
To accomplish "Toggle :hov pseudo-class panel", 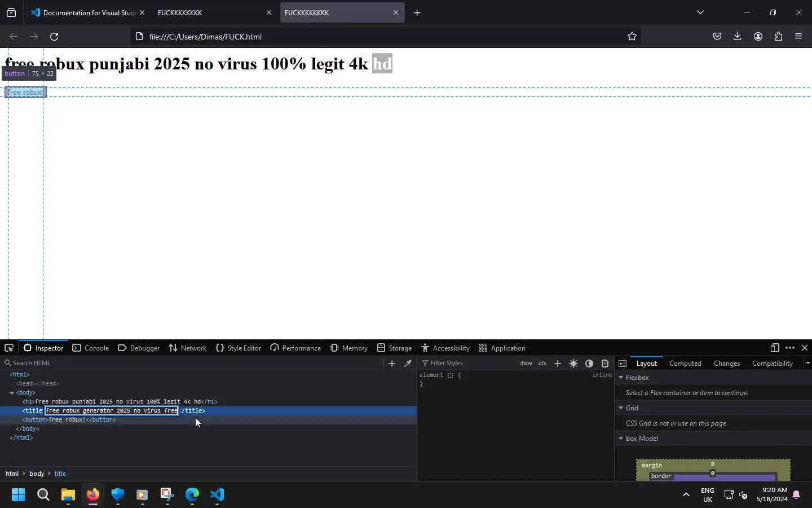I will pyautogui.click(x=526, y=363).
